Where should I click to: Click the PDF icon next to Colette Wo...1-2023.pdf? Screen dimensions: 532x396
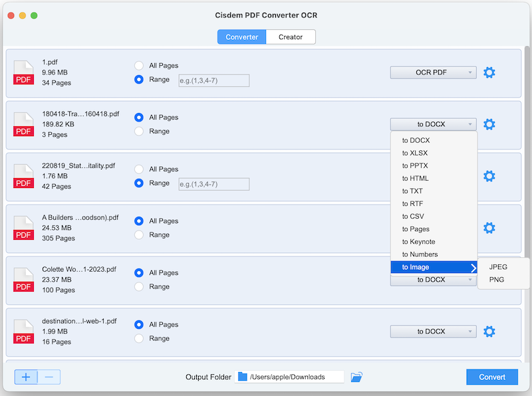(23, 280)
